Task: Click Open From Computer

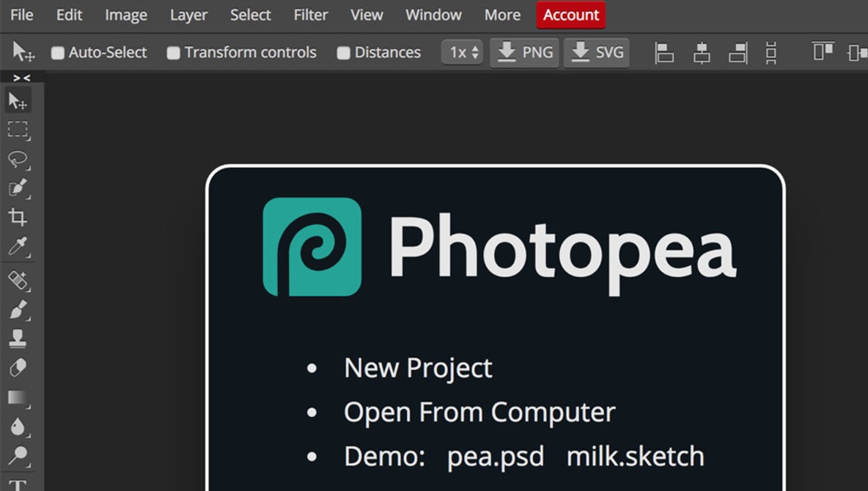Action: coord(479,413)
